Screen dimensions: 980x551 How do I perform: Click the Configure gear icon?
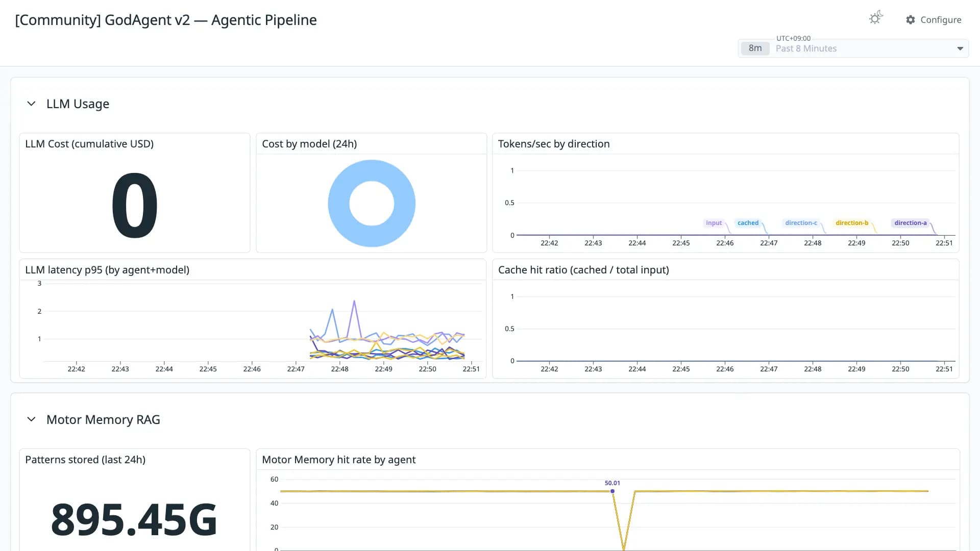911,20
